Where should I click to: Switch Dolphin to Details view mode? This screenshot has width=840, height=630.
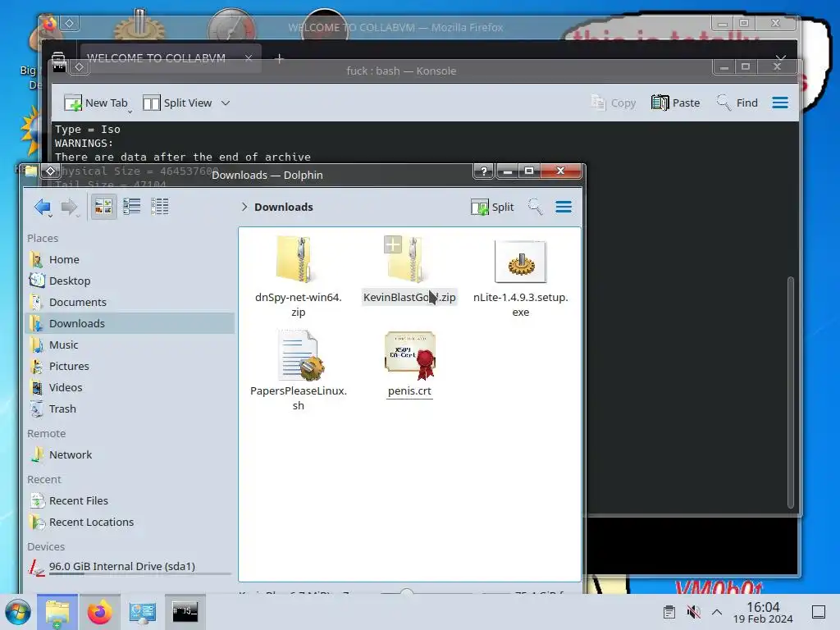click(x=160, y=207)
